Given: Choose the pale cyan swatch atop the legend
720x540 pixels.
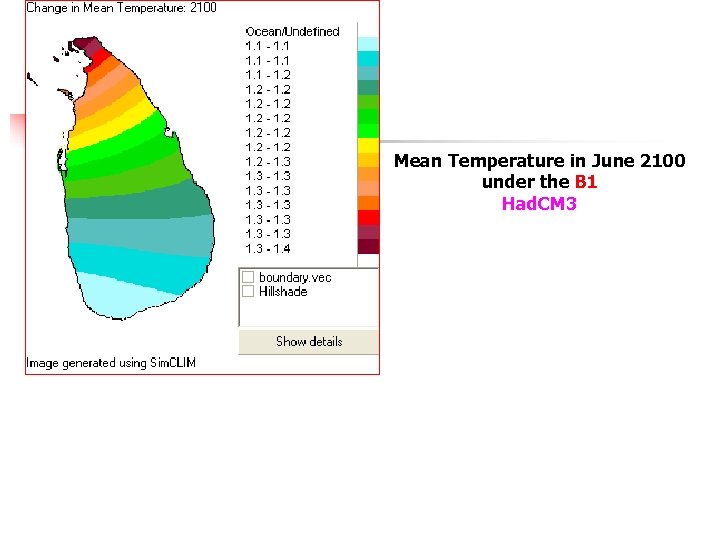Looking at the screenshot, I should click(x=368, y=44).
